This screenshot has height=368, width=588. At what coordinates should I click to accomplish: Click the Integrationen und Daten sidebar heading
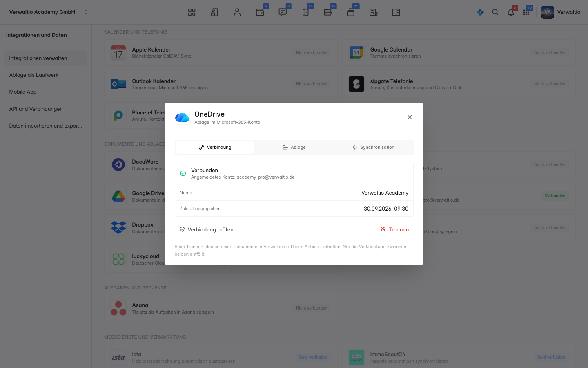(36, 35)
